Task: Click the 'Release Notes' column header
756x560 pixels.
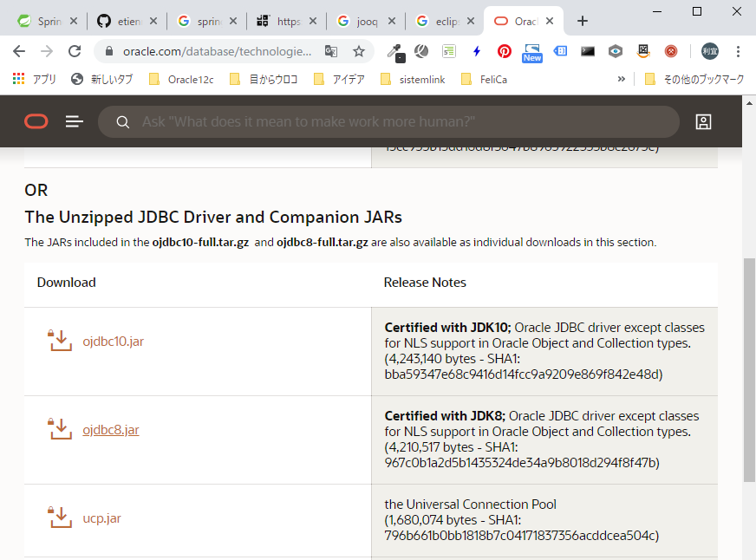Action: pyautogui.click(x=425, y=283)
